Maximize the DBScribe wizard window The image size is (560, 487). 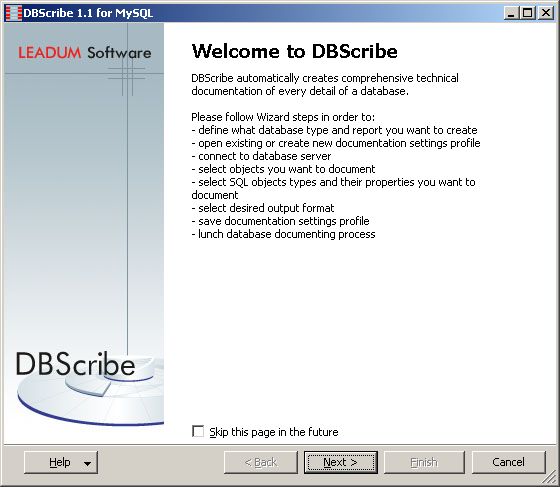[x=528, y=13]
